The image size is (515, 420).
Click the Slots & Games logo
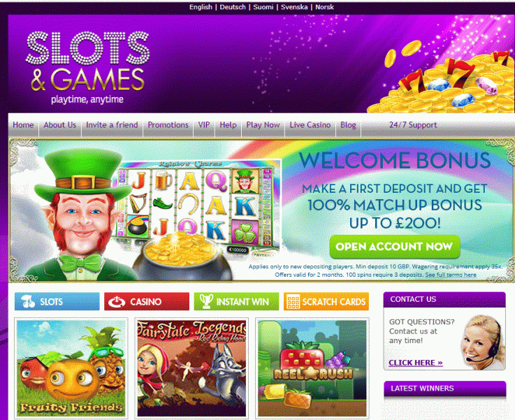(87, 67)
